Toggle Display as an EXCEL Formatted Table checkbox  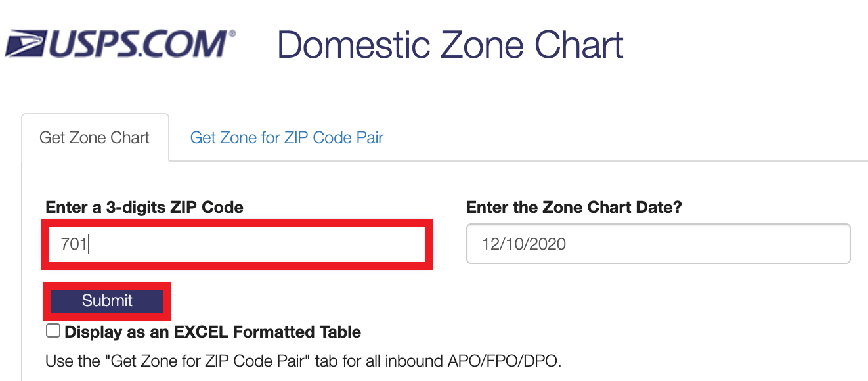(53, 330)
